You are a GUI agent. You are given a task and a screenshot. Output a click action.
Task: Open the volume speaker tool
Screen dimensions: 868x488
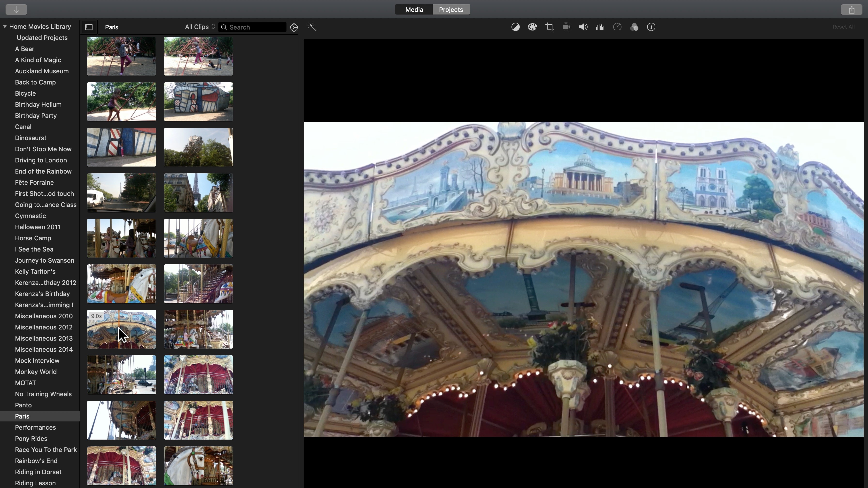tap(583, 27)
